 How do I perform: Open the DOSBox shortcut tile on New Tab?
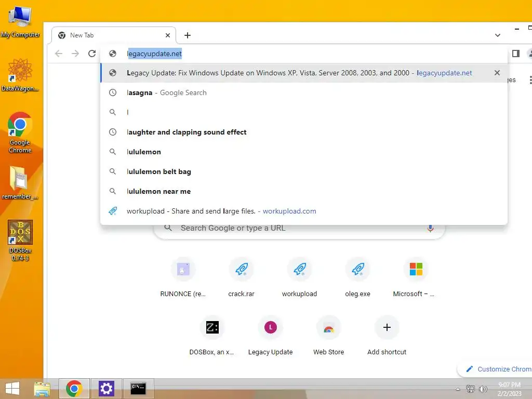coord(212,337)
